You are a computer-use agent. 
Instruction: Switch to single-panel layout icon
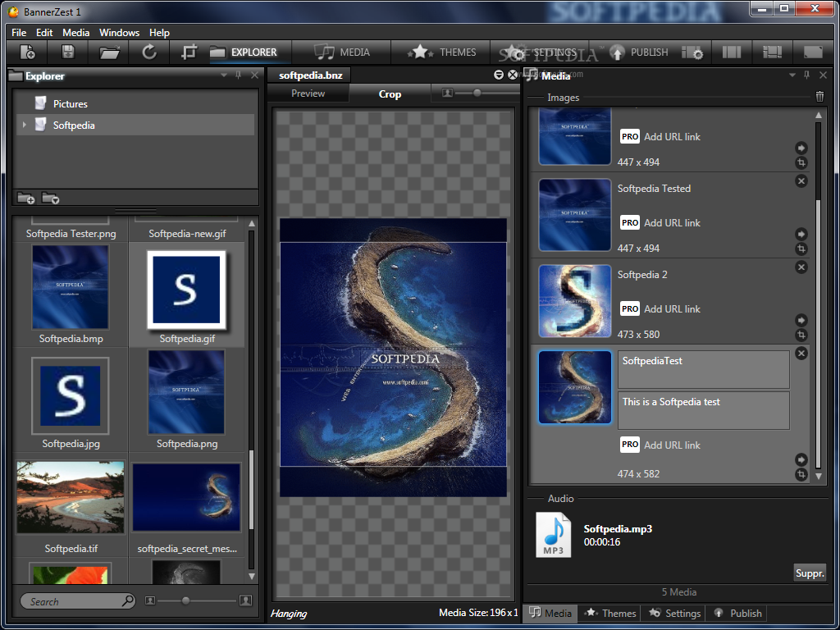[813, 52]
